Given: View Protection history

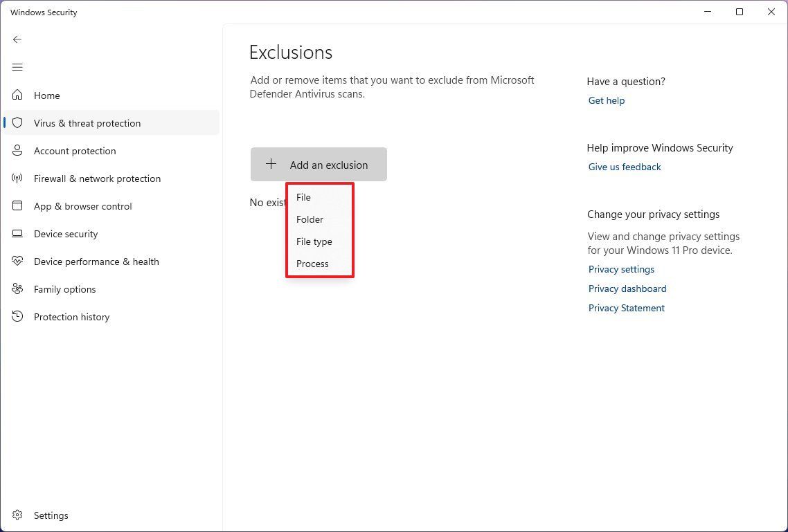Looking at the screenshot, I should pyautogui.click(x=71, y=317).
